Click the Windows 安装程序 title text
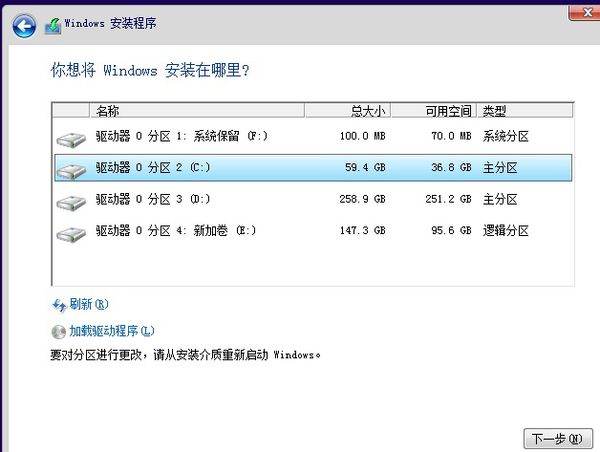Screen dimensions: 600x452 click(x=110, y=23)
